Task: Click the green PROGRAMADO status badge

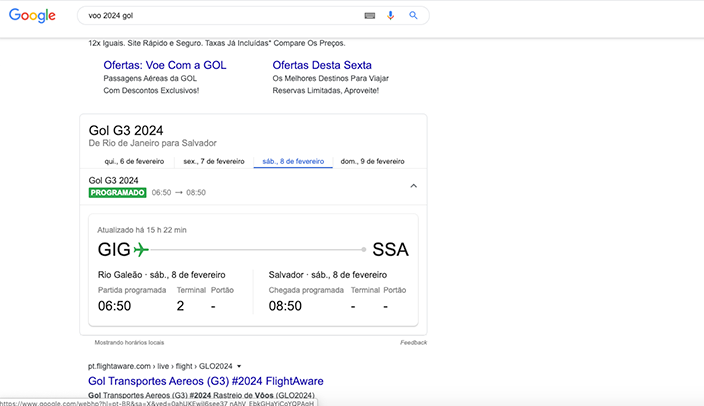Action: coord(117,193)
